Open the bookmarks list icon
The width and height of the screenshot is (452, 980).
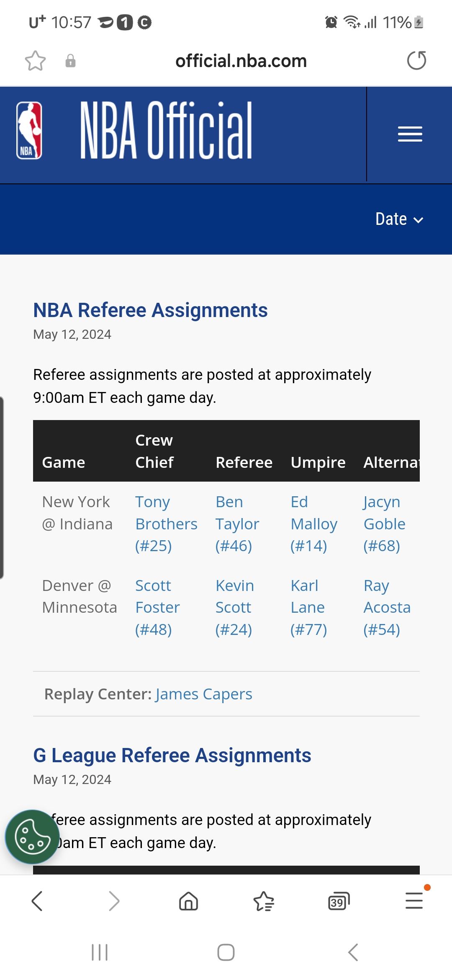[264, 901]
